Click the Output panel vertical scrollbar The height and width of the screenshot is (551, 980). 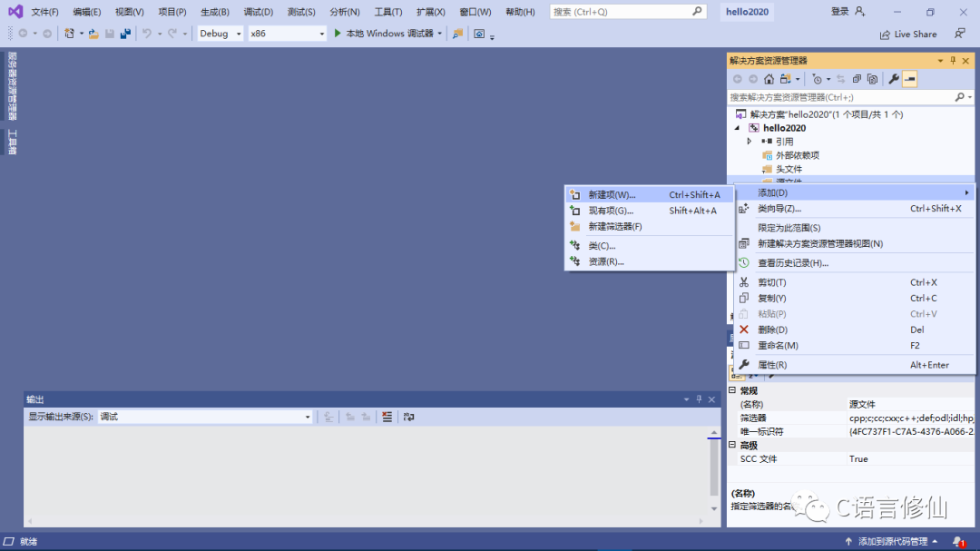coord(714,470)
